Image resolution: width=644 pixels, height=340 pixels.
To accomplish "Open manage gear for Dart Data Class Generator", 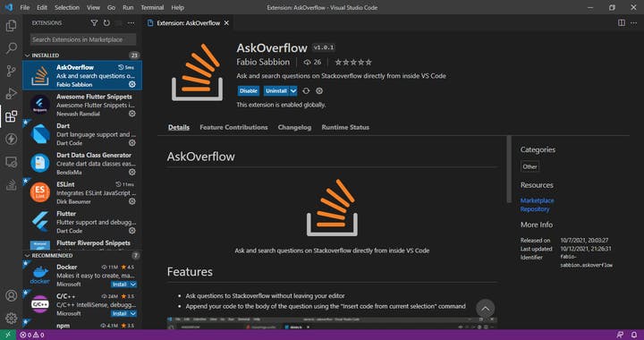I will [x=131, y=172].
